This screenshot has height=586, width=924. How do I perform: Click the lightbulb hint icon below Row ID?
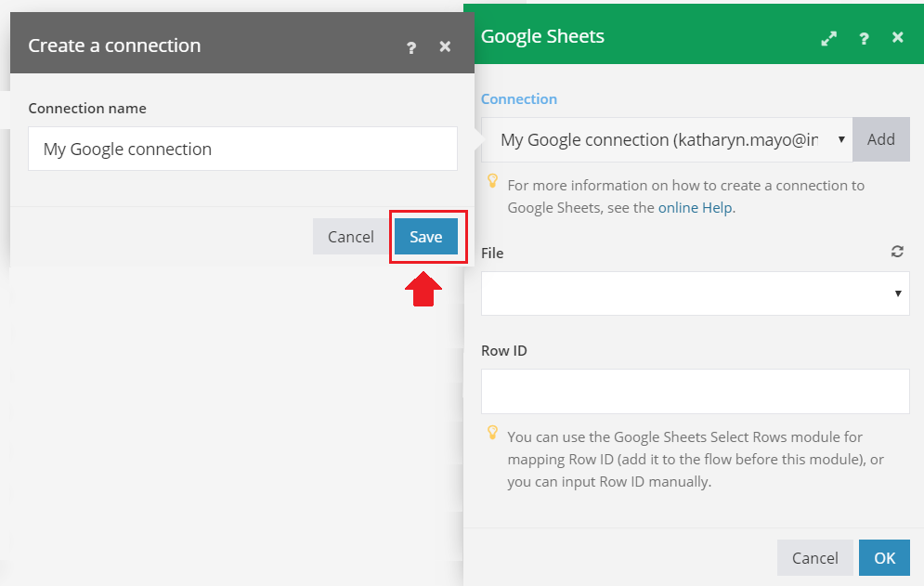point(492,433)
